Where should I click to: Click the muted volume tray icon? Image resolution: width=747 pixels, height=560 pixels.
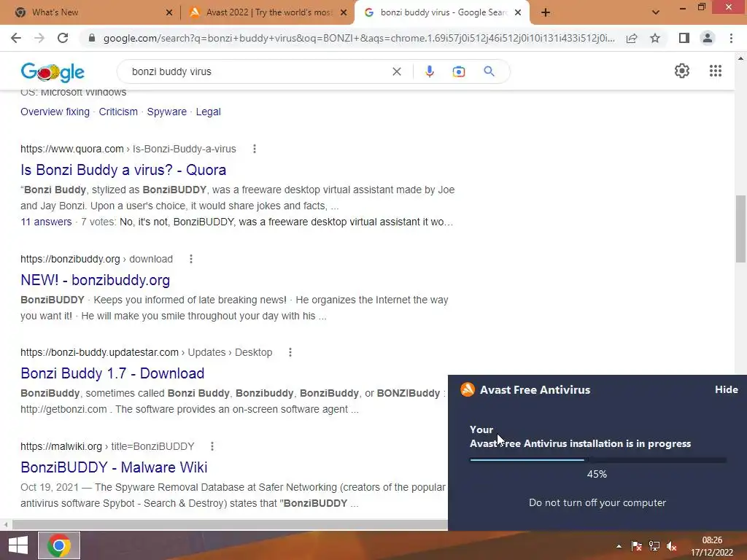click(672, 546)
